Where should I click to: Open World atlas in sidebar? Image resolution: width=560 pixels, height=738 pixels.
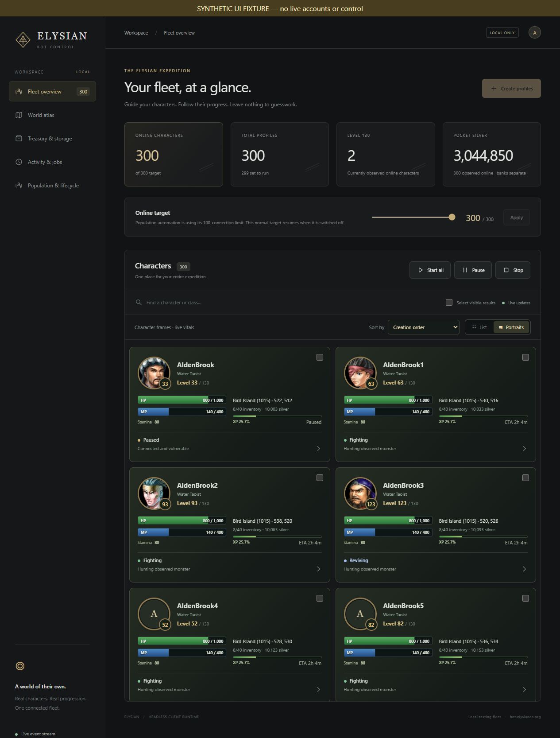52,115
